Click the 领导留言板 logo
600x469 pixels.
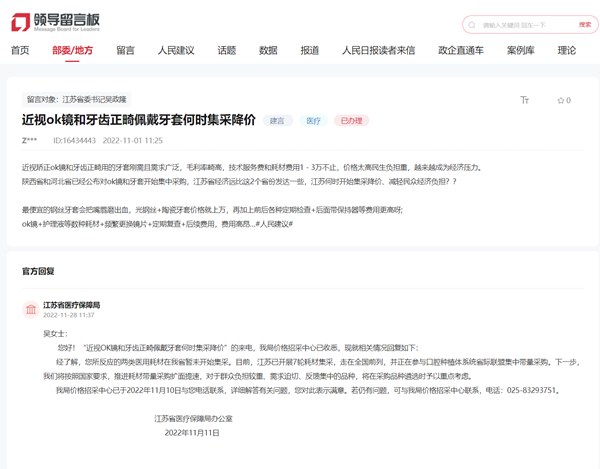pyautogui.click(x=55, y=22)
